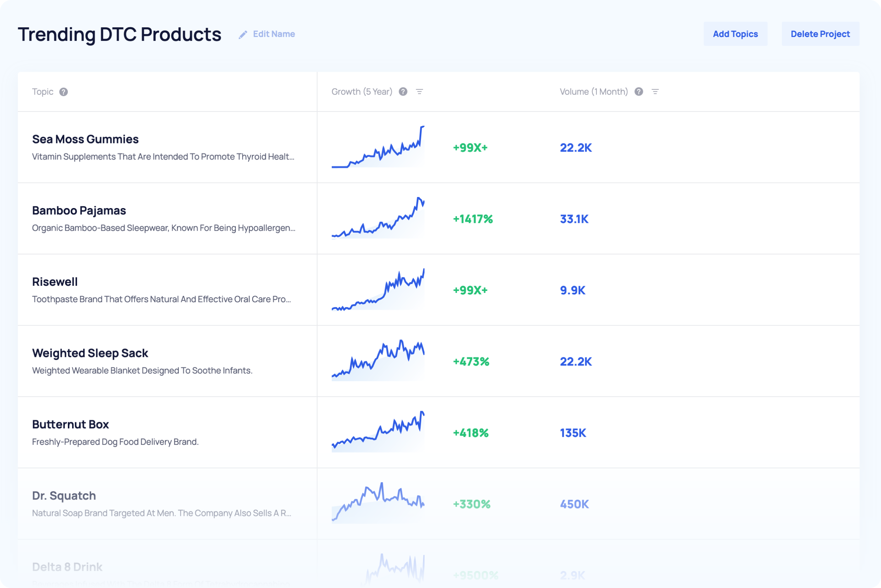Click the Topic column help icon
The width and height of the screenshot is (881, 588).
(x=64, y=92)
